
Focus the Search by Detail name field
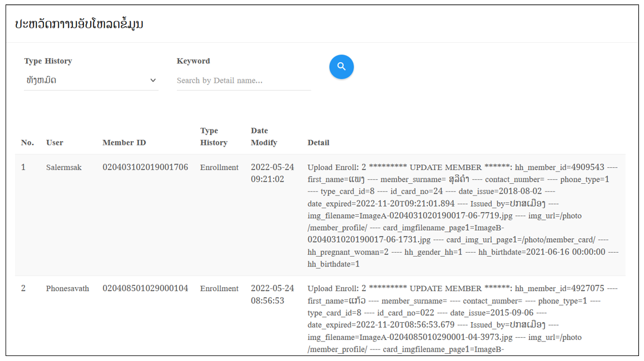[x=244, y=81]
